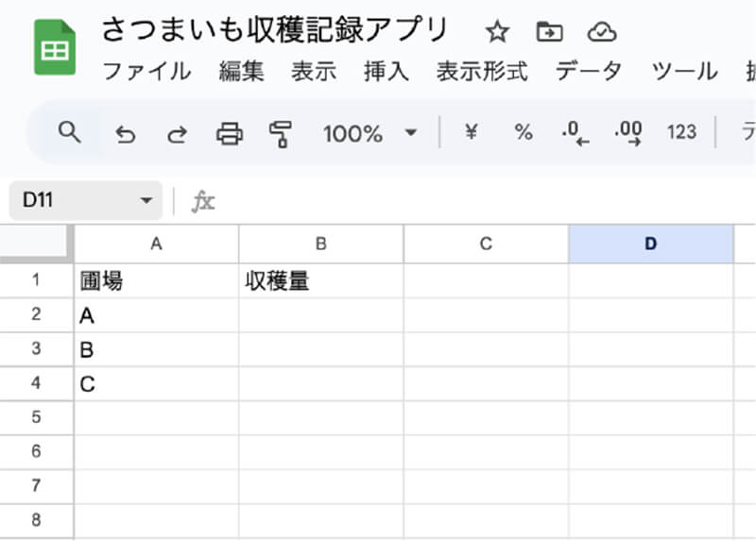
Task: Select column D header
Action: click(x=650, y=245)
